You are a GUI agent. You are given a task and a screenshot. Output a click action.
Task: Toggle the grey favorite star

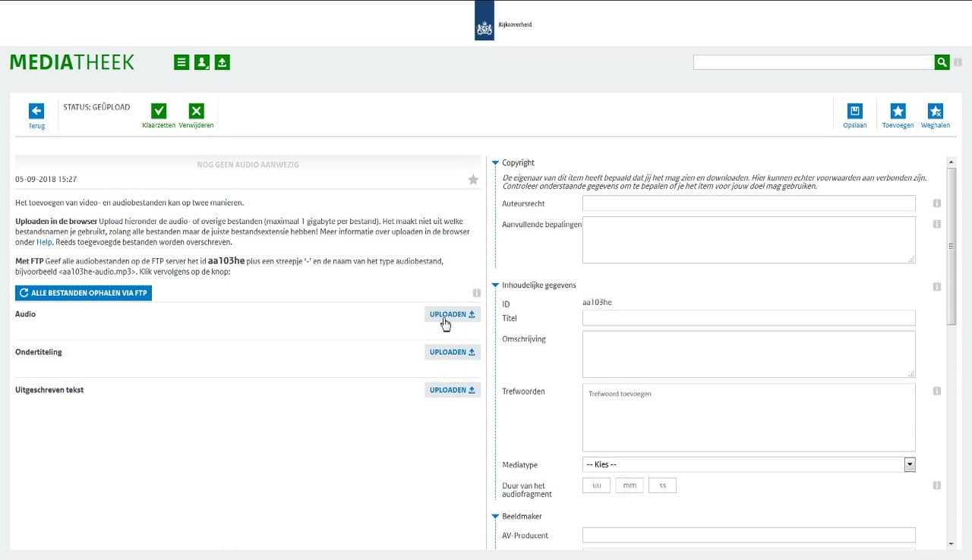(x=473, y=180)
